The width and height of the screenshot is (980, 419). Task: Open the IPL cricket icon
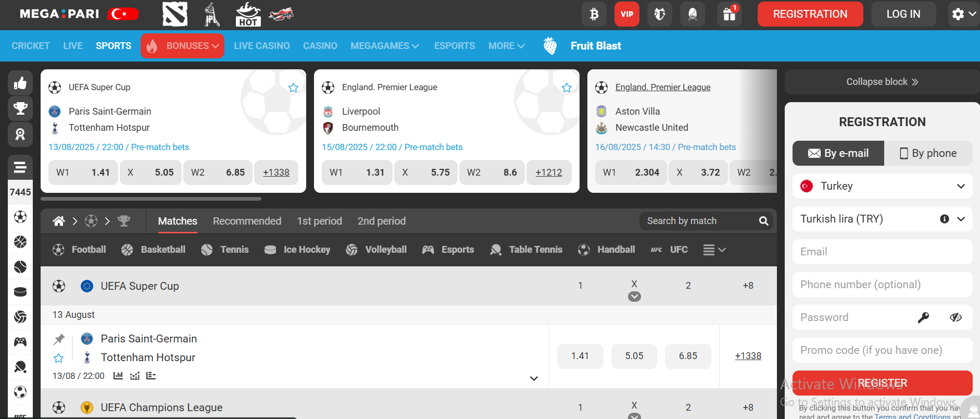[x=211, y=14]
